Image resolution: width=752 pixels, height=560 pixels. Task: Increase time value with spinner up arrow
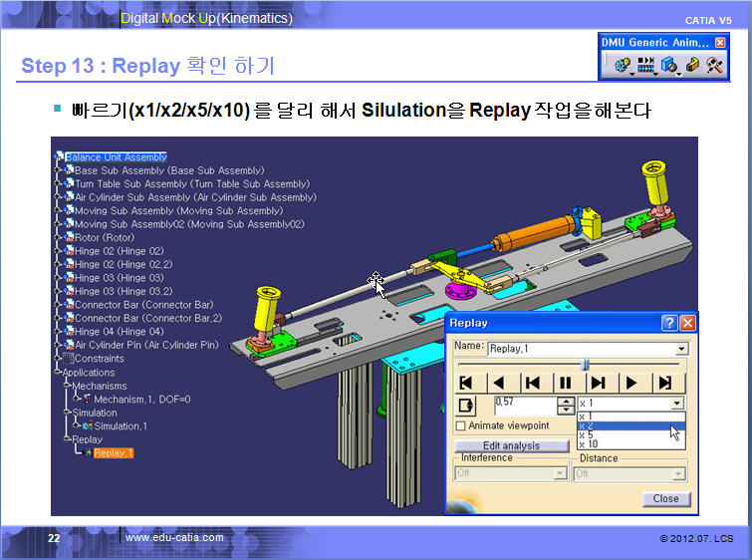point(566,402)
